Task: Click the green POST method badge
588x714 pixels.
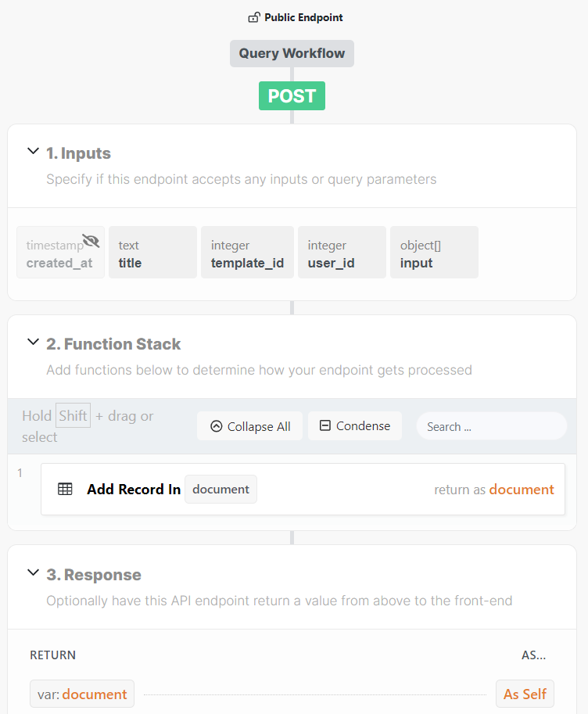Action: tap(292, 96)
